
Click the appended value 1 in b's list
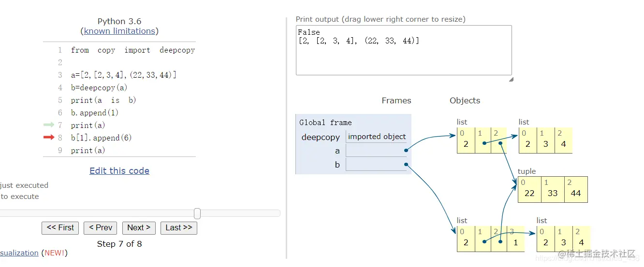515,242
